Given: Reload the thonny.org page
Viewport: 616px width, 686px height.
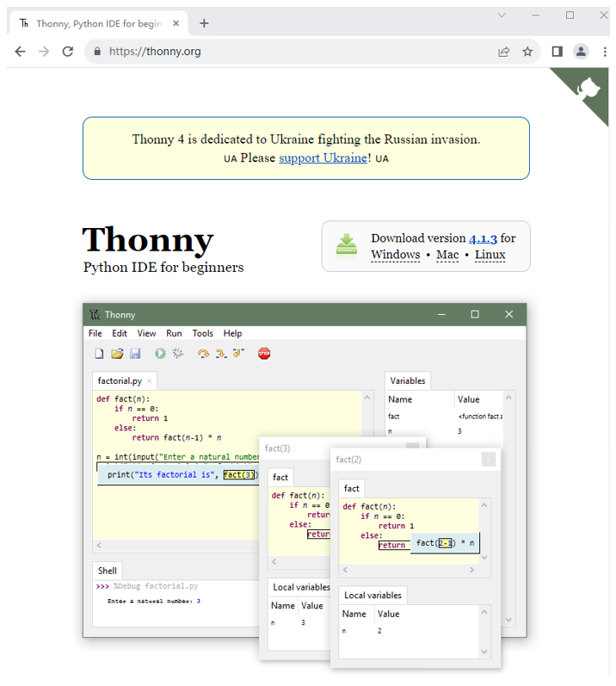Looking at the screenshot, I should point(68,52).
